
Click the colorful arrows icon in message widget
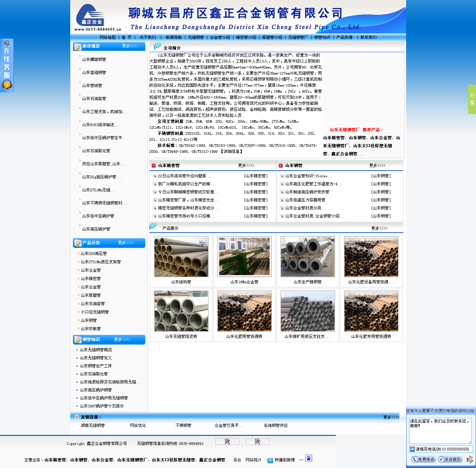pos(469,459)
